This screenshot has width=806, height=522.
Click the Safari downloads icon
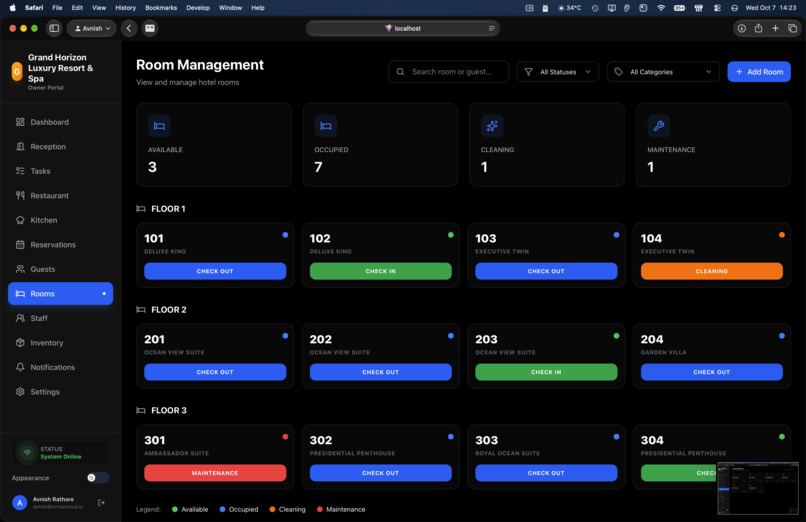tap(741, 28)
